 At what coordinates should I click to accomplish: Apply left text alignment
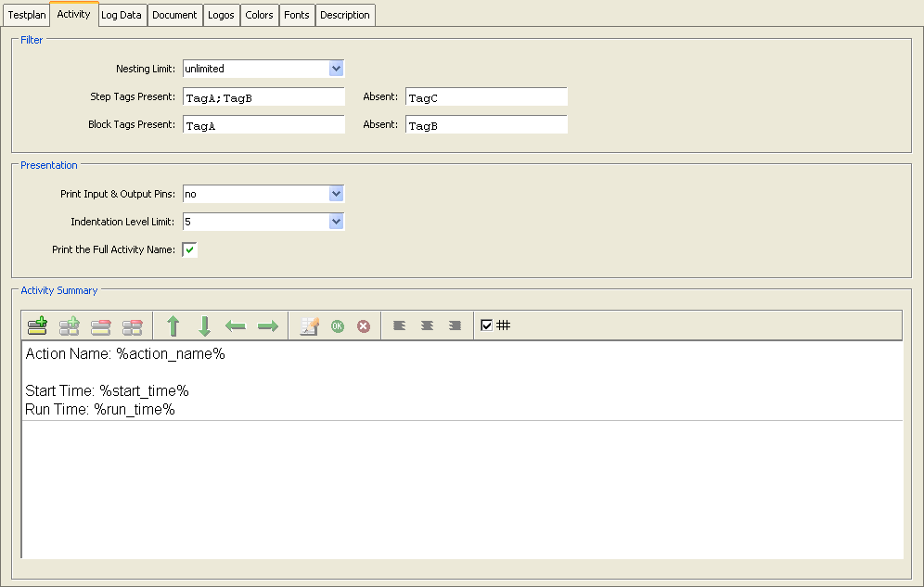point(400,326)
